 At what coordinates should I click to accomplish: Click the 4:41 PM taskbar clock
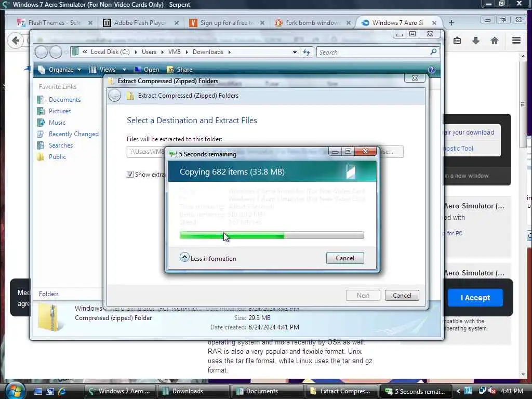click(512, 391)
